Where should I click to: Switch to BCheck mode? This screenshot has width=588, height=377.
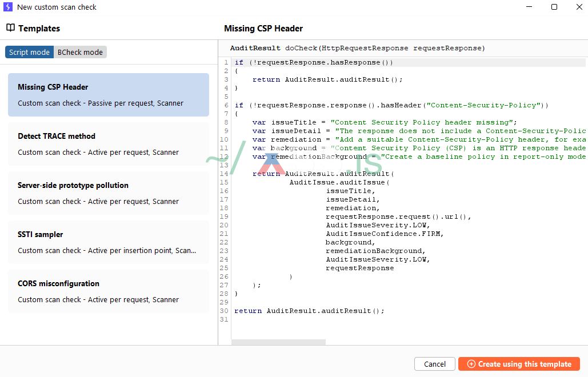tap(80, 52)
